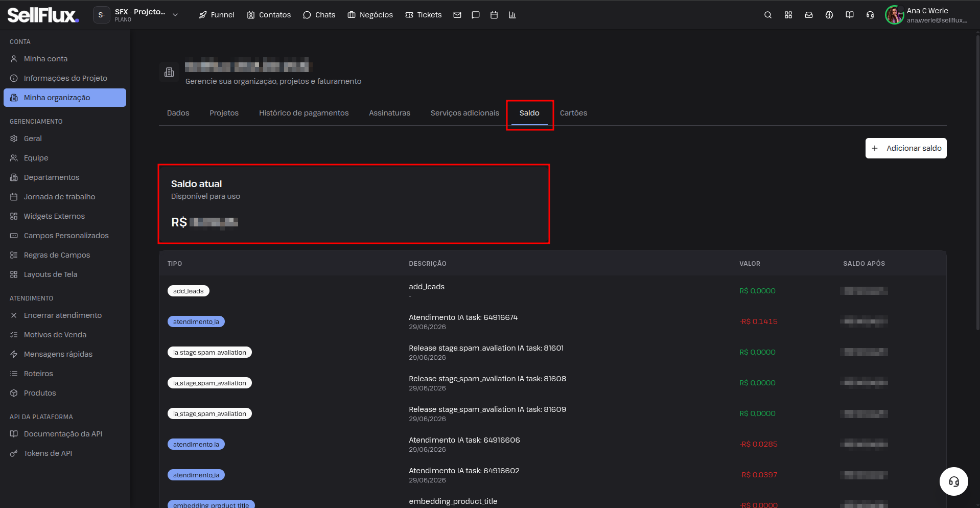Click the email envelope icon in navbar
The image size is (980, 508).
[x=457, y=15]
